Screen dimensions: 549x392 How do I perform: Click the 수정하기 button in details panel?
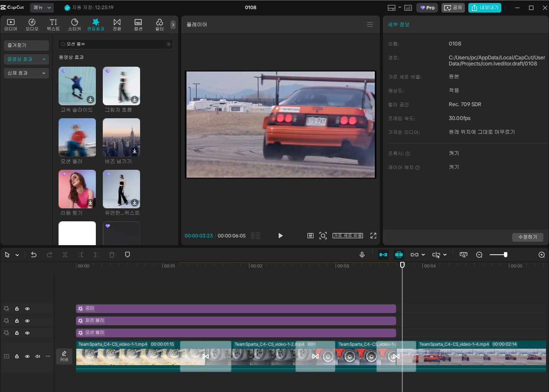coord(527,237)
